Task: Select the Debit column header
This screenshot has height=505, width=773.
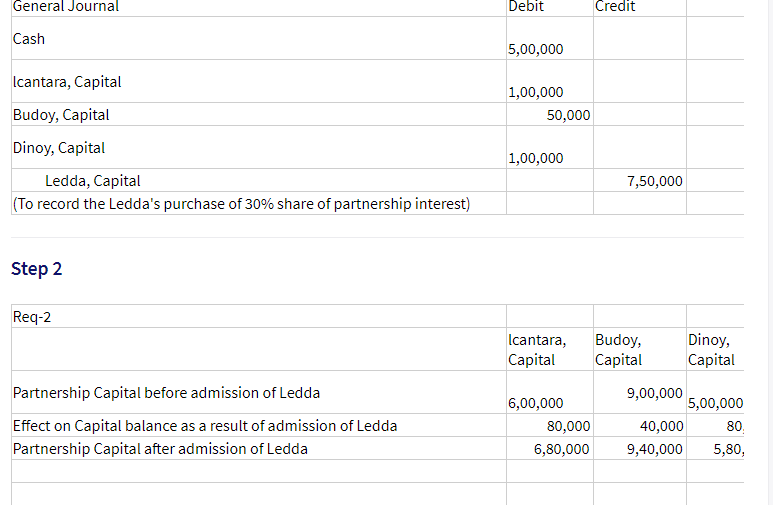Action: [527, 7]
